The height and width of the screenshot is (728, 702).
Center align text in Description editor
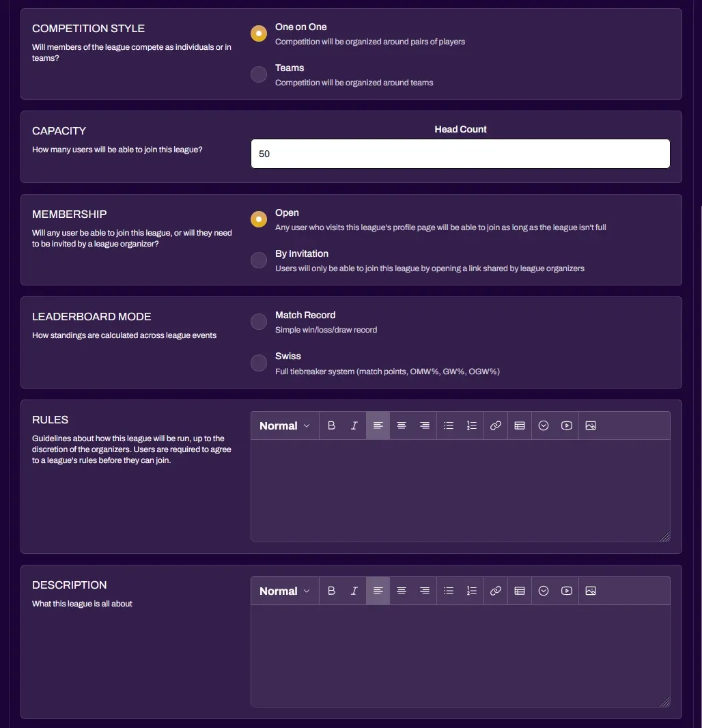[401, 591]
